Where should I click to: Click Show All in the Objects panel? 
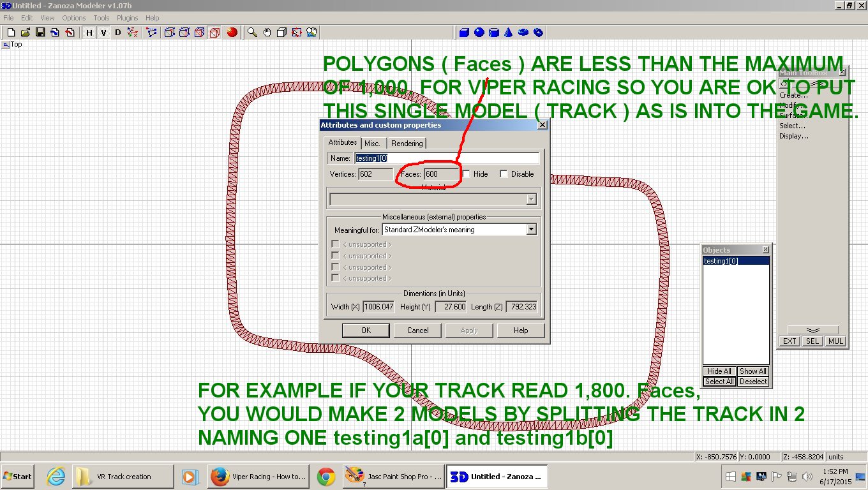[753, 371]
